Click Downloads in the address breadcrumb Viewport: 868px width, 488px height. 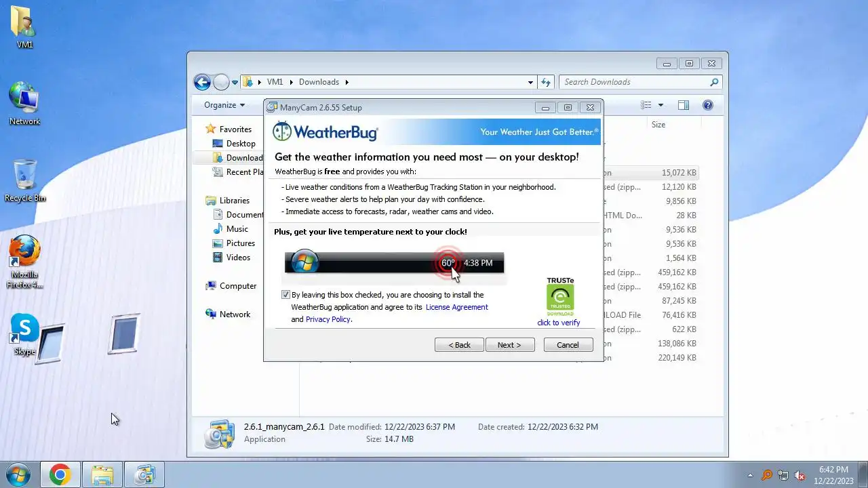click(x=319, y=82)
